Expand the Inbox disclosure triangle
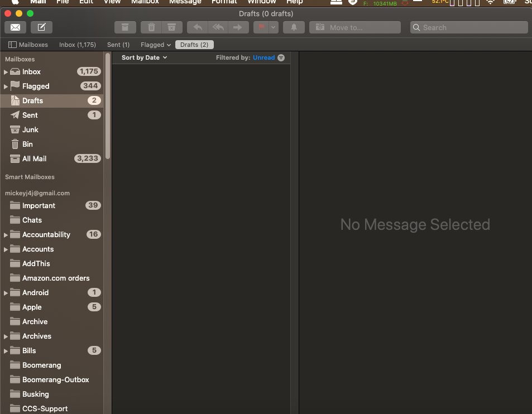The height and width of the screenshot is (414, 532). [6, 72]
